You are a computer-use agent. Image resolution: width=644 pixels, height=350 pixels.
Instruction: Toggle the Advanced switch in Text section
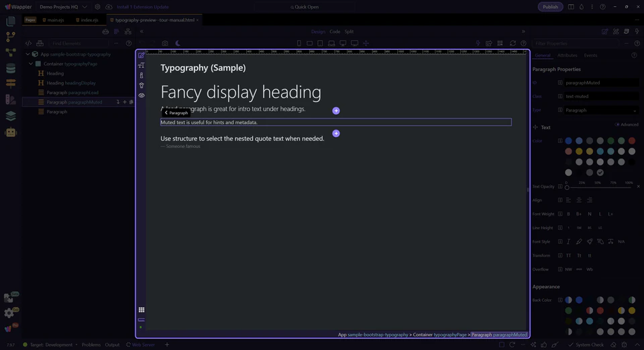(x=617, y=124)
